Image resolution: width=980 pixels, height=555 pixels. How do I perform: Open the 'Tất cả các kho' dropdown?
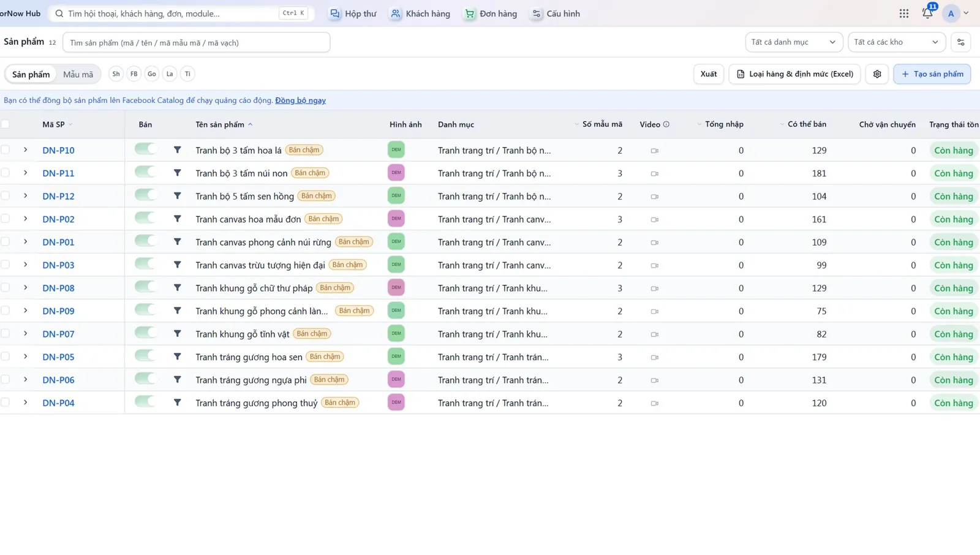(x=896, y=42)
